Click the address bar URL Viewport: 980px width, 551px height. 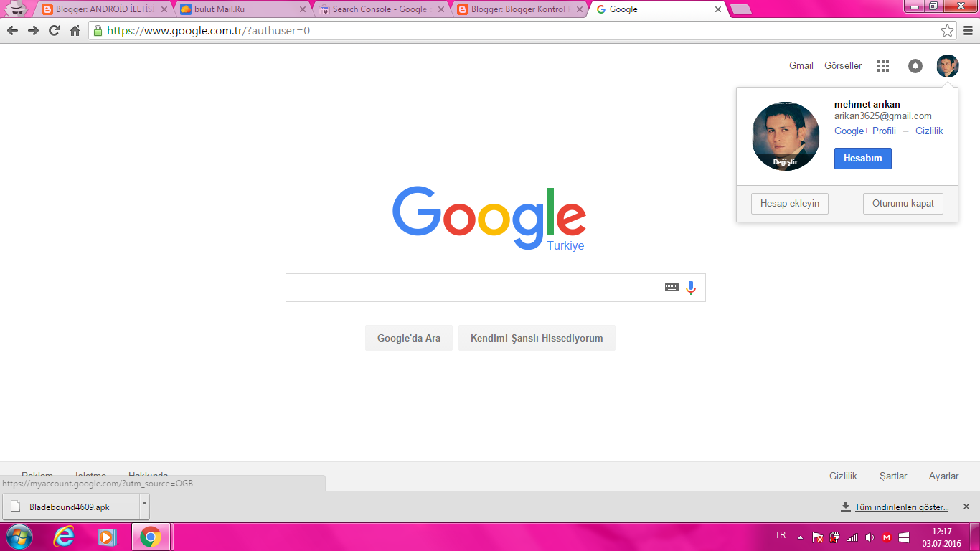[x=208, y=31]
